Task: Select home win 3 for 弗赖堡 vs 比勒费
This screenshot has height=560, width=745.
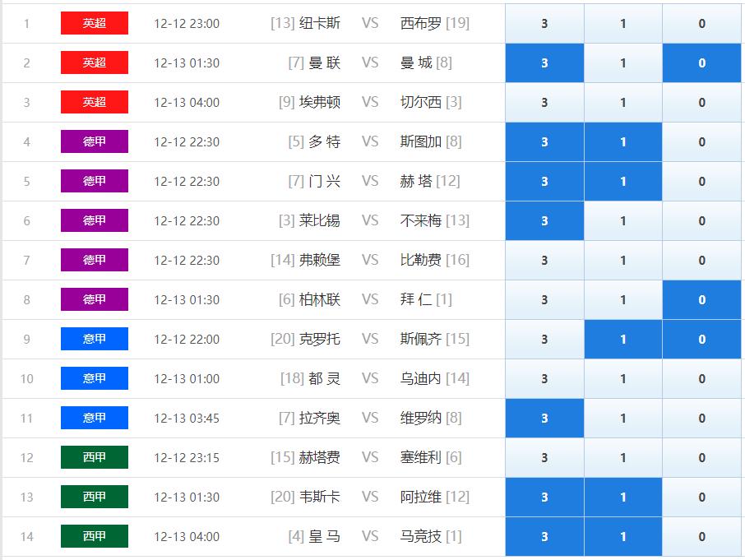Action: point(544,260)
